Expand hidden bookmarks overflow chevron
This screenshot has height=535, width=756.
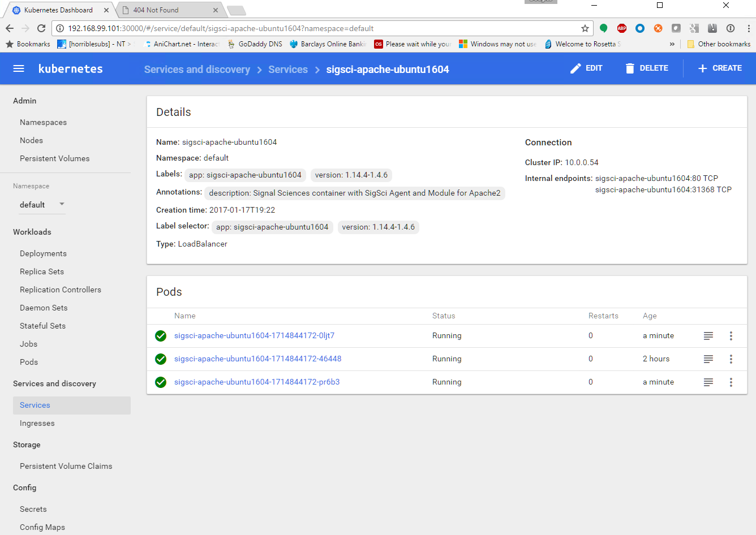click(672, 44)
